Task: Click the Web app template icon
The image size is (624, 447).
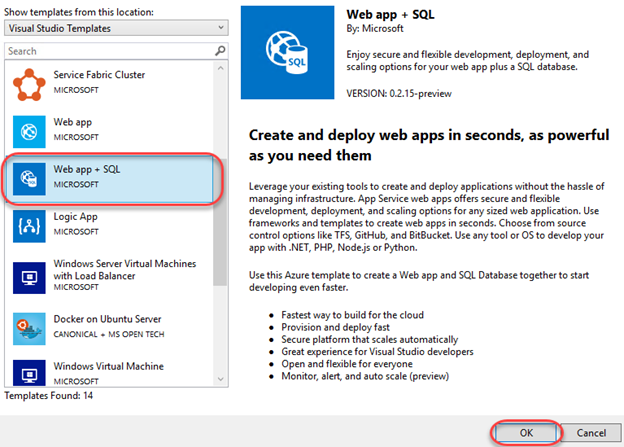Action: (x=29, y=132)
